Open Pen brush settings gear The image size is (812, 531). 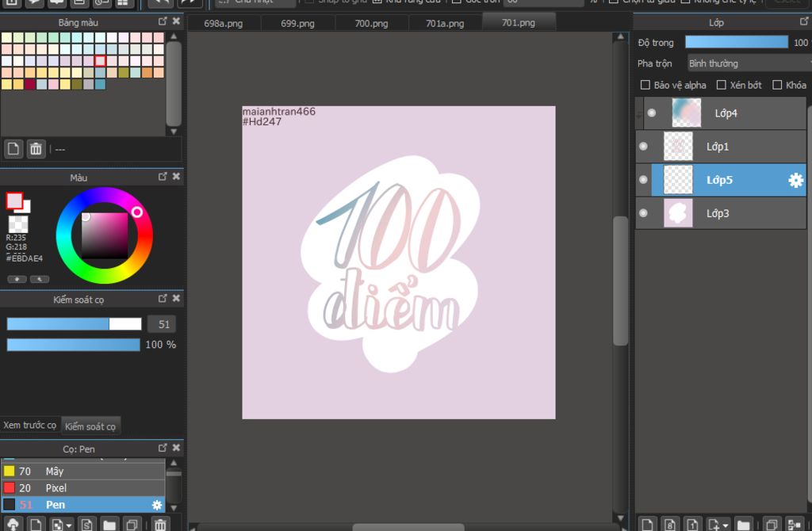[157, 505]
